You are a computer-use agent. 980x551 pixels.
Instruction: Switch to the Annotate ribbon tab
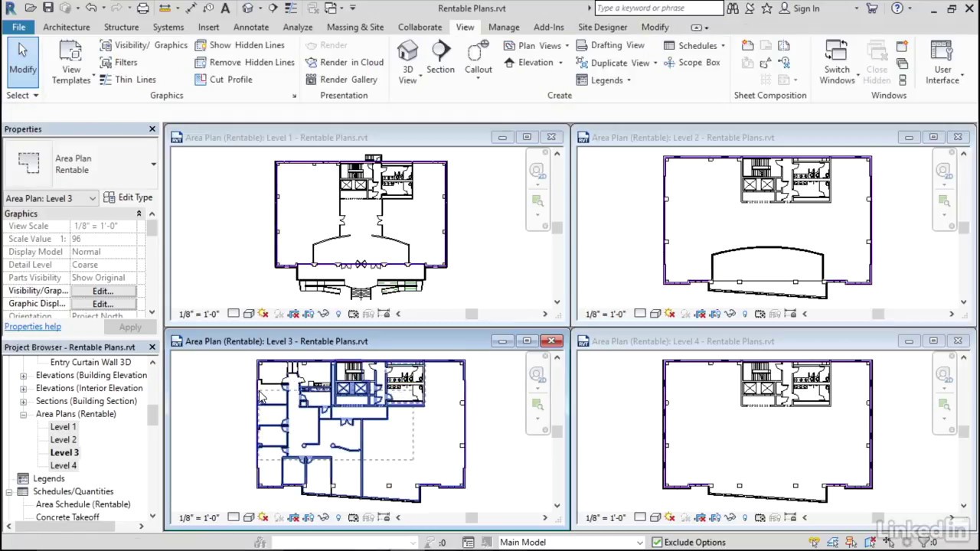pos(251,27)
